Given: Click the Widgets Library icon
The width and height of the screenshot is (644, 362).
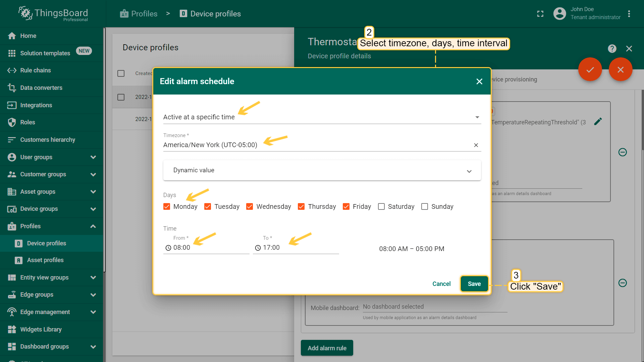Looking at the screenshot, I should 12,329.
